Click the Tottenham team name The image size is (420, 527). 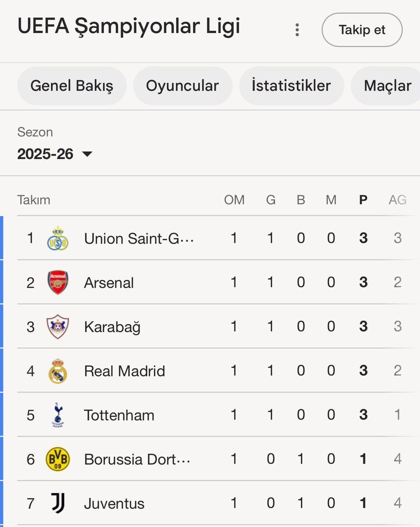(x=119, y=415)
